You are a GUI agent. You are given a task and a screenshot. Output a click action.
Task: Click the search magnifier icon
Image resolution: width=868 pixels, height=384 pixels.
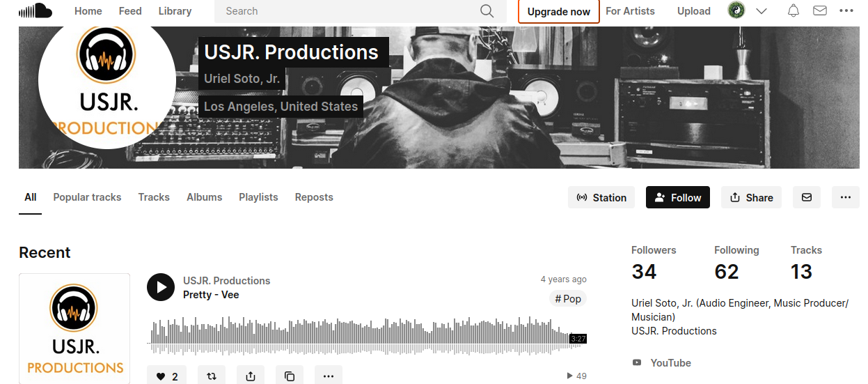487,10
